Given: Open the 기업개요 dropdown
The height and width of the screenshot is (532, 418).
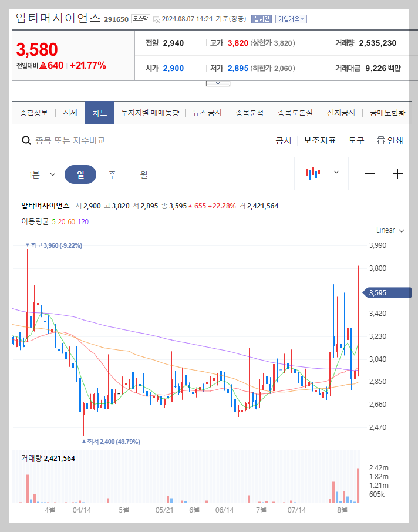Looking at the screenshot, I should point(291,19).
